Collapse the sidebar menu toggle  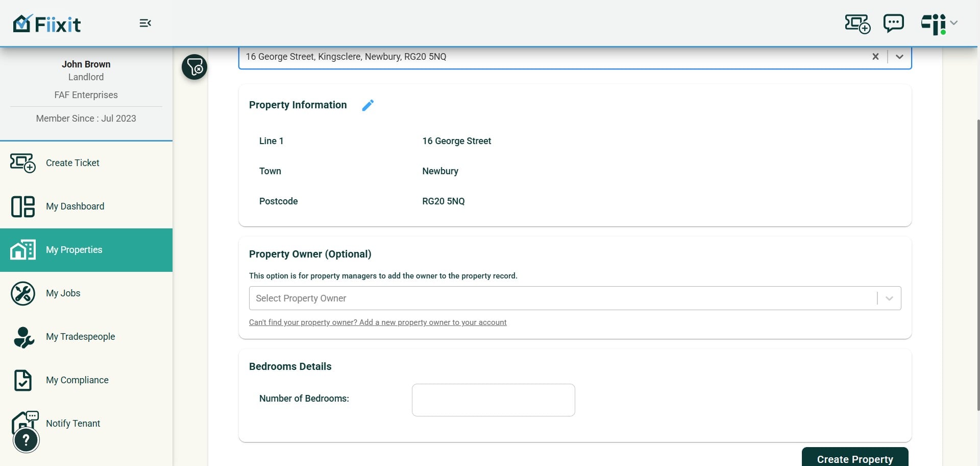pyautogui.click(x=145, y=23)
